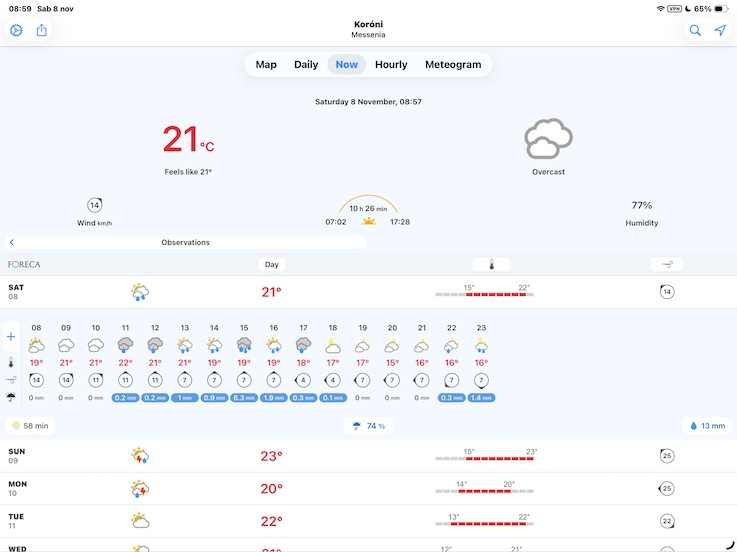Click the 77% humidity value
This screenshot has width=737, height=552.
click(642, 205)
